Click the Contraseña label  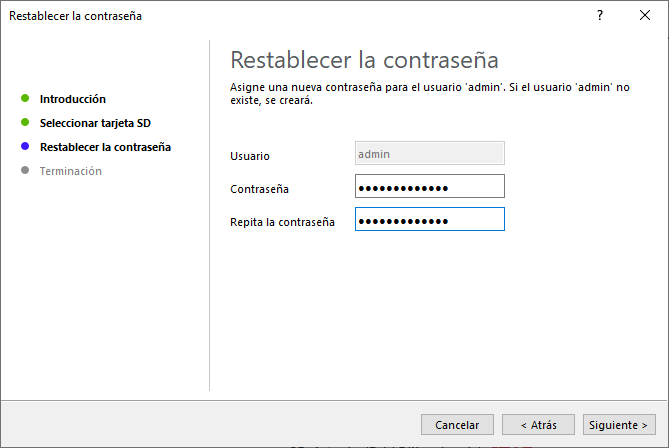(x=260, y=188)
